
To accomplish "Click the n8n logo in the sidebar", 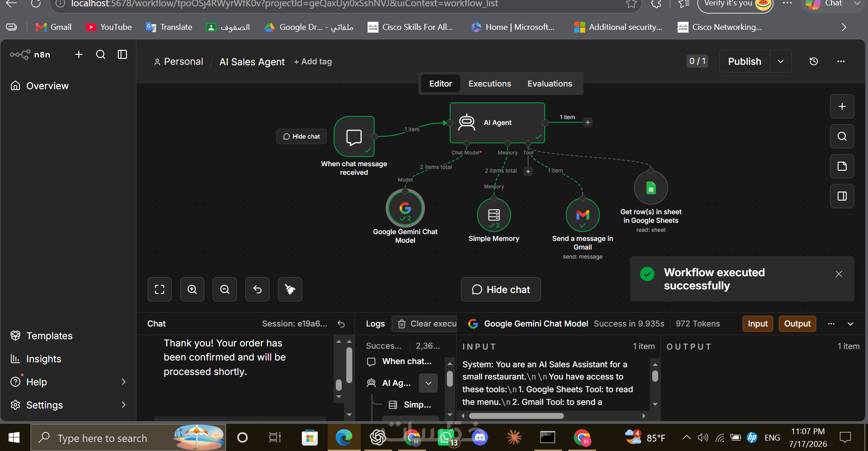I will (x=30, y=55).
